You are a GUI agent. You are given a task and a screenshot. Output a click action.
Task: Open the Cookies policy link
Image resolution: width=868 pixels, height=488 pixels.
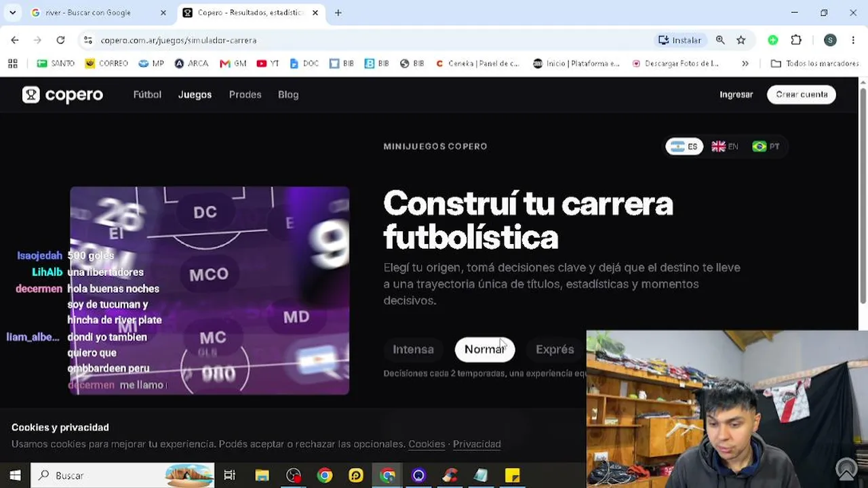click(427, 444)
